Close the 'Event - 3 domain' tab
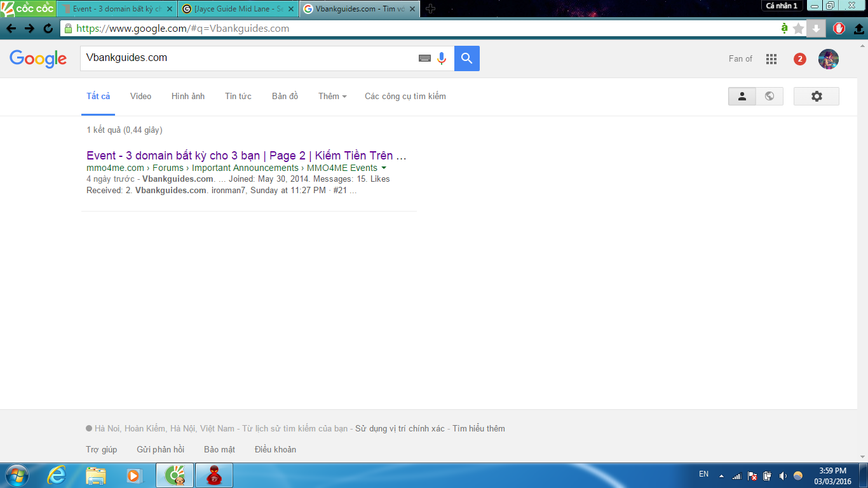 coord(170,10)
